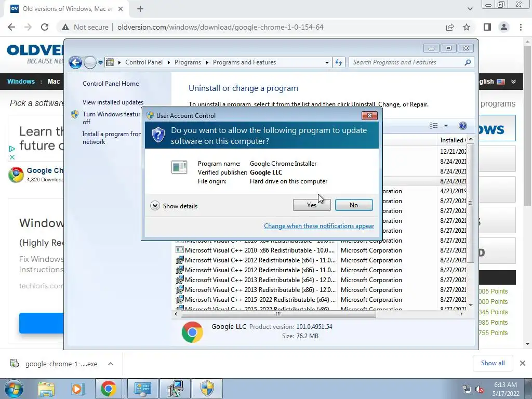Close the User Account Control dialog

coord(369,116)
